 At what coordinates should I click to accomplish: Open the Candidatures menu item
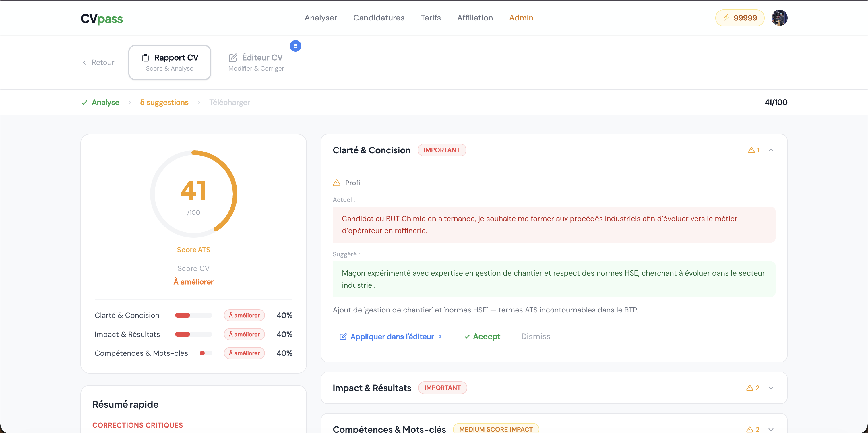click(379, 18)
